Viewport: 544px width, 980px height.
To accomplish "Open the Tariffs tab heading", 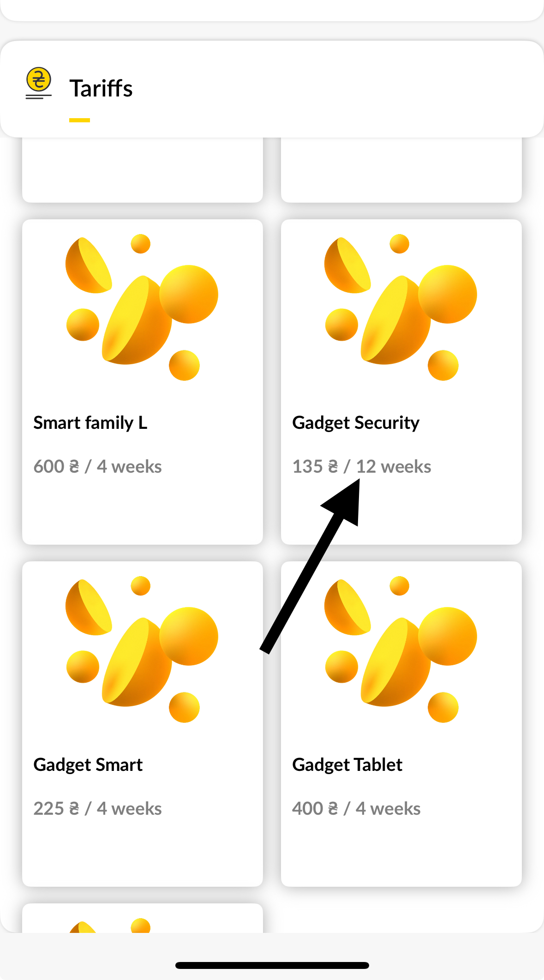I will (101, 88).
